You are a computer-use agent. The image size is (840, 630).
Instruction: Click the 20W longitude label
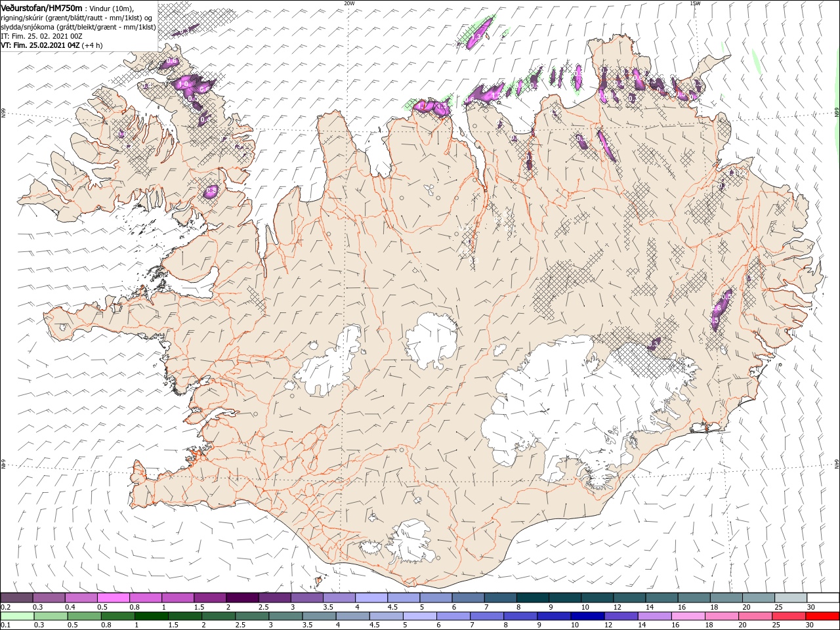point(349,3)
